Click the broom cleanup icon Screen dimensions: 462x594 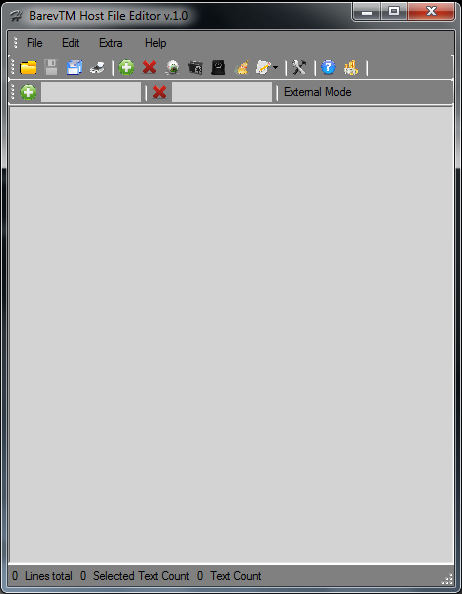click(x=242, y=68)
